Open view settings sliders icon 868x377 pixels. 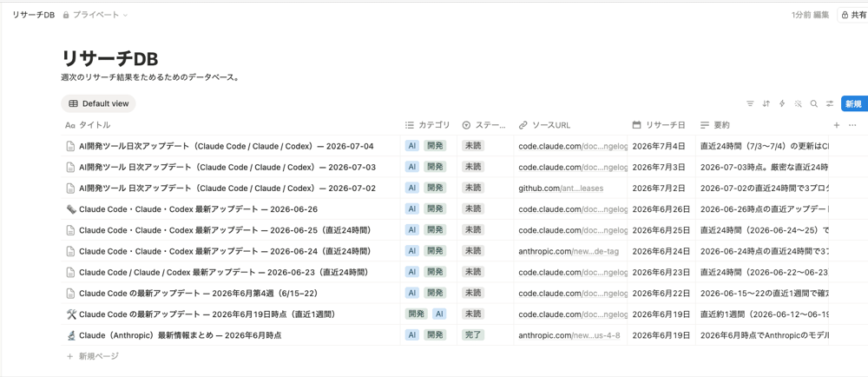pyautogui.click(x=830, y=103)
